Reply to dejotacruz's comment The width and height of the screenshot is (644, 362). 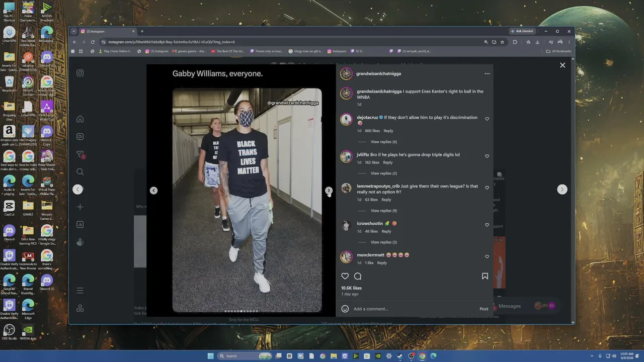pos(388,131)
